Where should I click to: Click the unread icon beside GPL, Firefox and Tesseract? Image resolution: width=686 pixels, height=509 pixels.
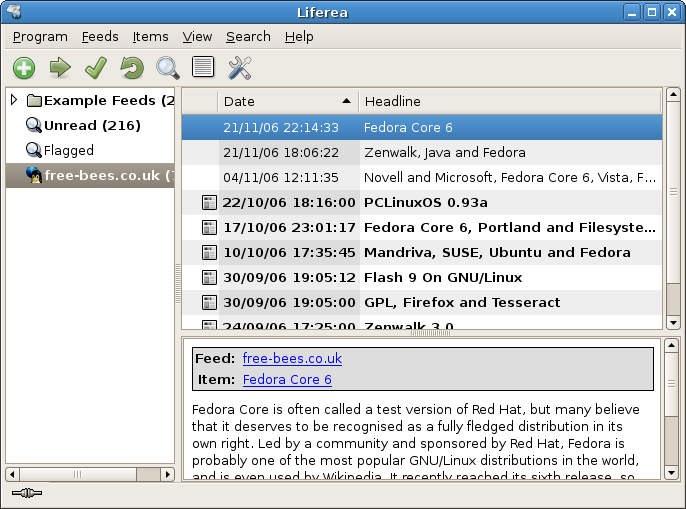pyautogui.click(x=209, y=302)
